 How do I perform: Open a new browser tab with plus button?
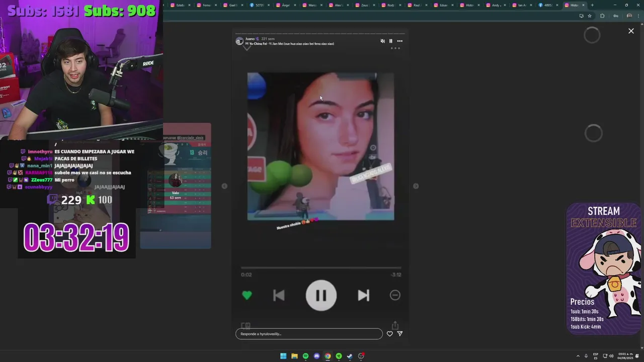click(592, 5)
